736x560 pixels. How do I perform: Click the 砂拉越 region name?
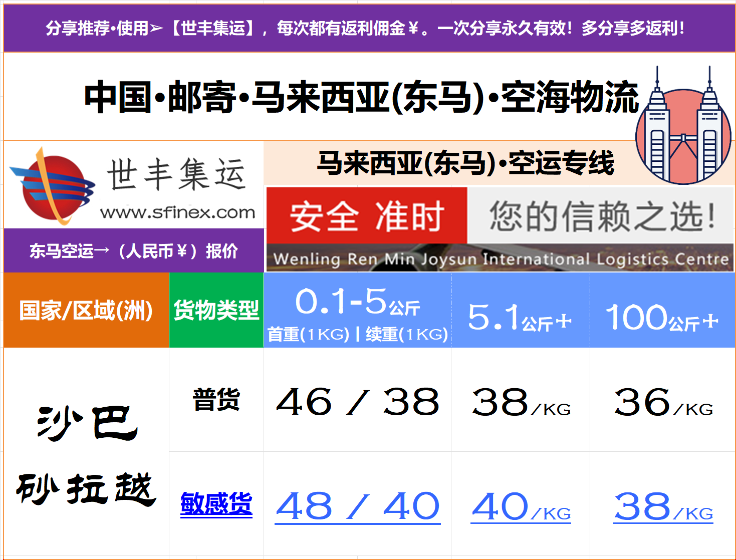pyautogui.click(x=86, y=488)
